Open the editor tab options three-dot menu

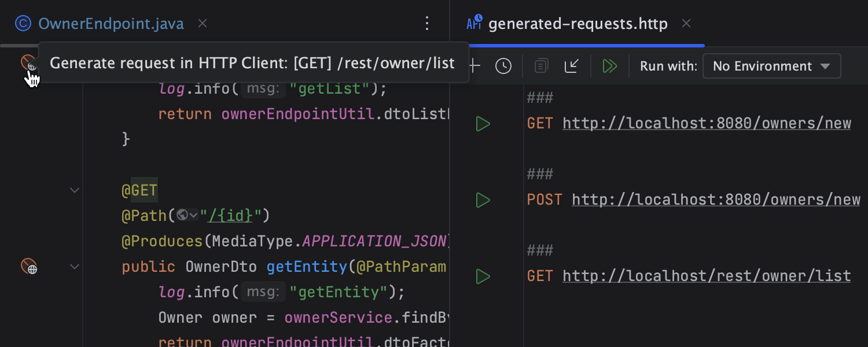(427, 23)
